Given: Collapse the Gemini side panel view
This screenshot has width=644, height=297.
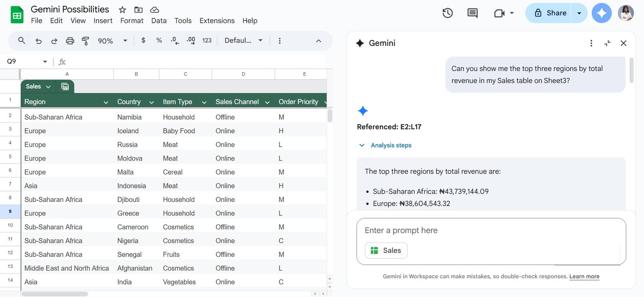Looking at the screenshot, I should 607,43.
